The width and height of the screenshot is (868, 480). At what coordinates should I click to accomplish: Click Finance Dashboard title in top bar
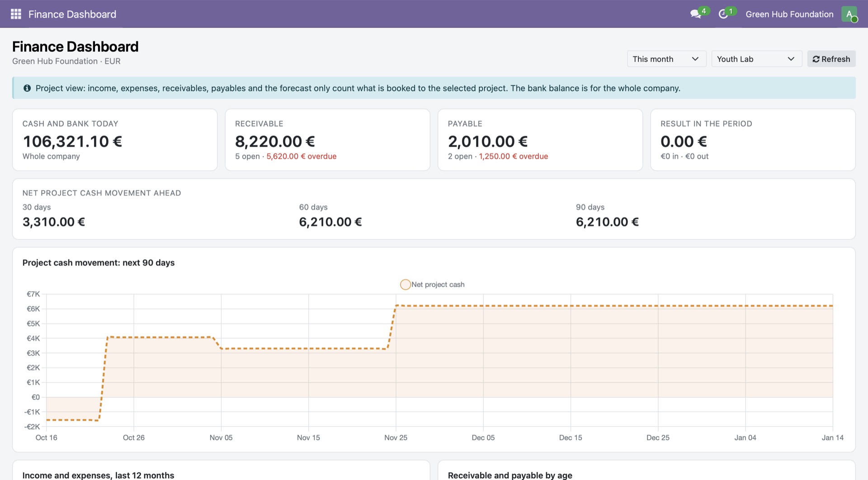72,14
